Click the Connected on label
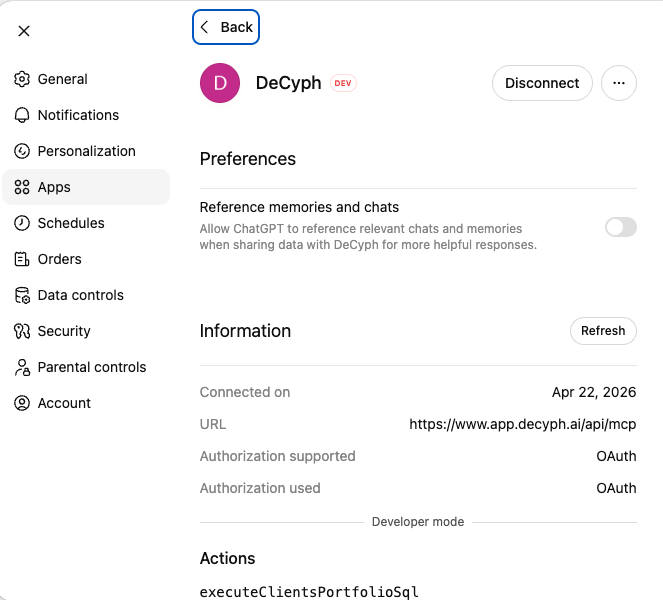 (245, 392)
